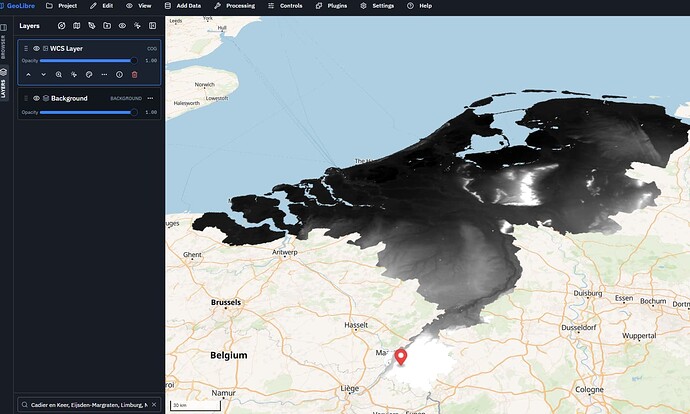Adjust the WCS Layer opacity slider
This screenshot has height=414, width=690.
[x=88, y=61]
